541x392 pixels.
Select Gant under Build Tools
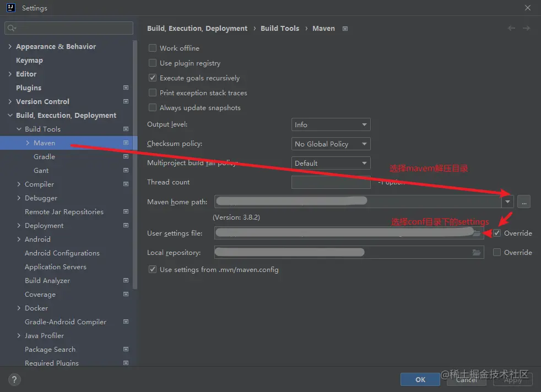pyautogui.click(x=41, y=170)
